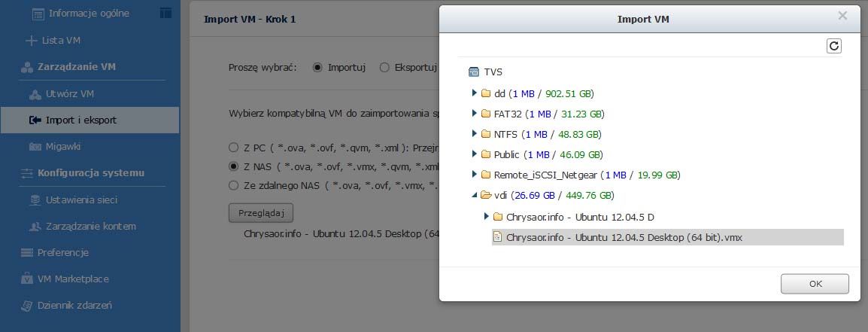The height and width of the screenshot is (332, 868).
Task: Click the Przeglądaj browse button
Action: [x=261, y=213]
